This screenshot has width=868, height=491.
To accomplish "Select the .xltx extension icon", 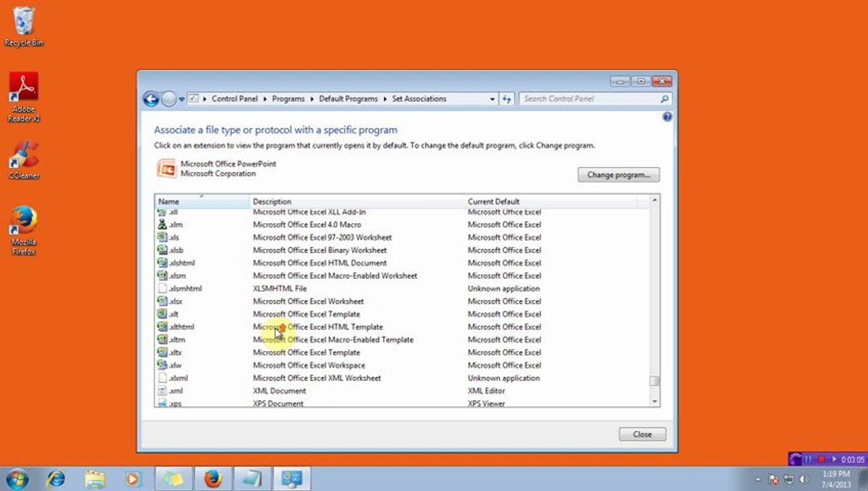I will [162, 353].
